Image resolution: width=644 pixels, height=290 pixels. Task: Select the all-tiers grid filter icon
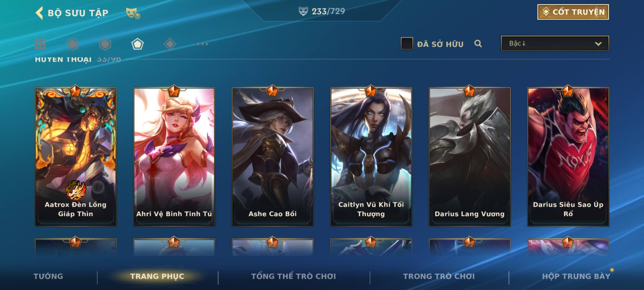point(40,44)
